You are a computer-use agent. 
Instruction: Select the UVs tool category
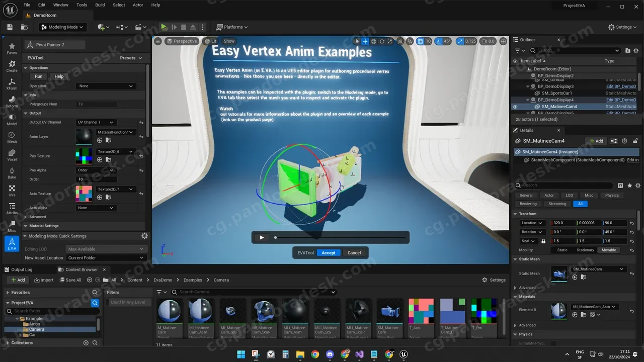click(12, 191)
